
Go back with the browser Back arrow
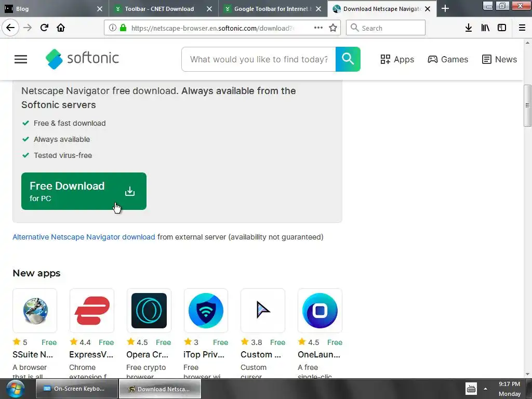pyautogui.click(x=10, y=28)
